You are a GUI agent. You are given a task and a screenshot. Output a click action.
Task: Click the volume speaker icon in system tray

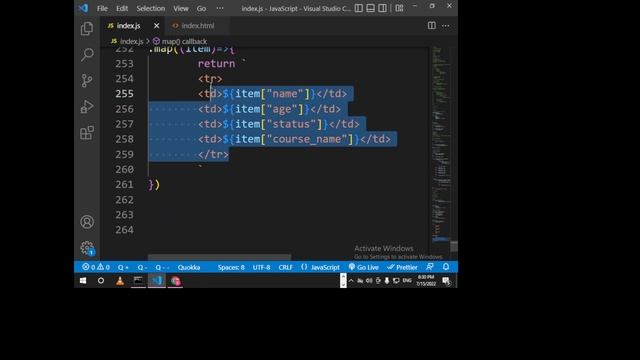click(x=369, y=281)
